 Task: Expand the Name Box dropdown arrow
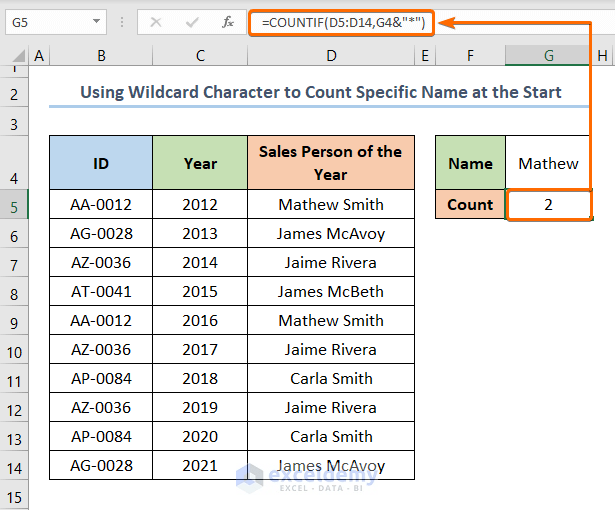point(96,22)
